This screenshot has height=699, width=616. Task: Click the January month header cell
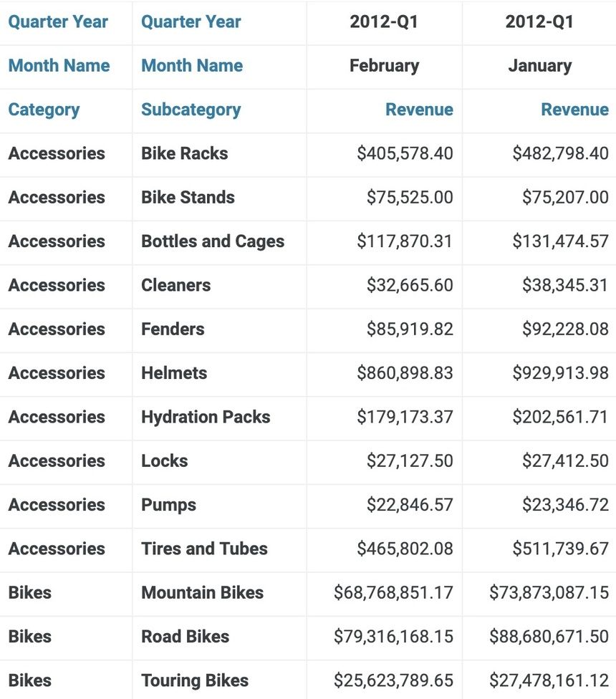coord(539,66)
